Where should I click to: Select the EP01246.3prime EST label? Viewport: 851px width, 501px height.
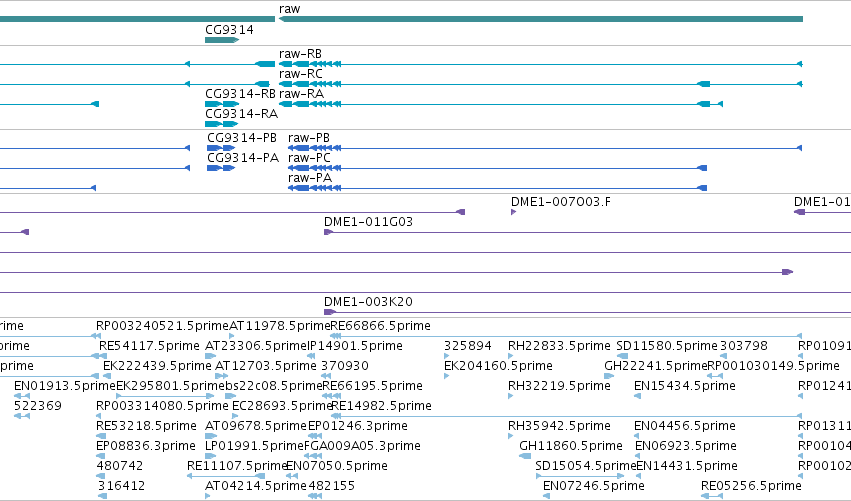(358, 426)
